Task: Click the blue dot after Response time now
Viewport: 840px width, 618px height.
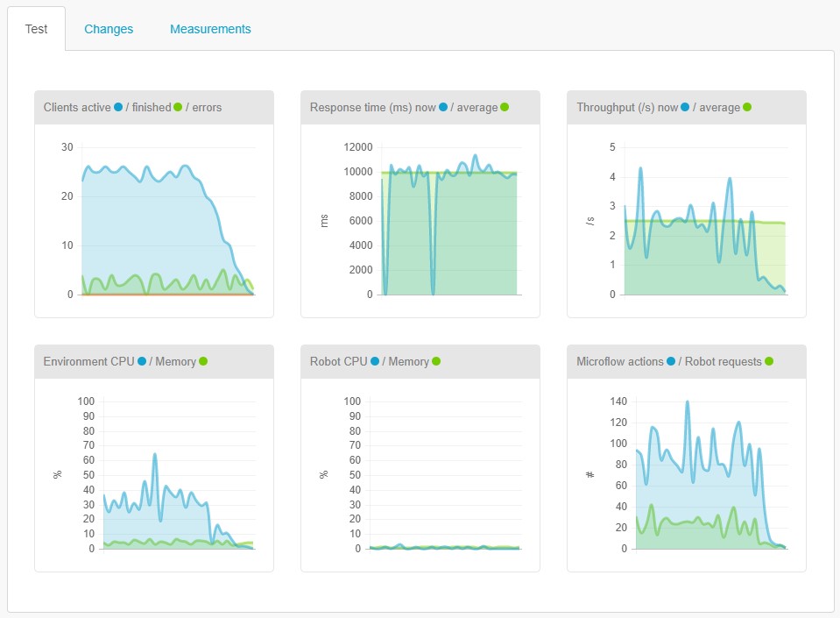Action: (x=443, y=107)
